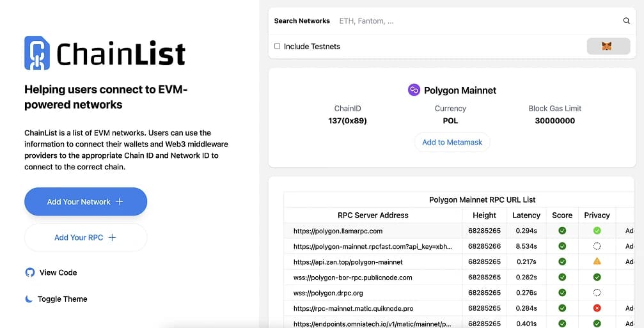Click the Latency column header
Image resolution: width=644 pixels, height=328 pixels.
tap(526, 215)
